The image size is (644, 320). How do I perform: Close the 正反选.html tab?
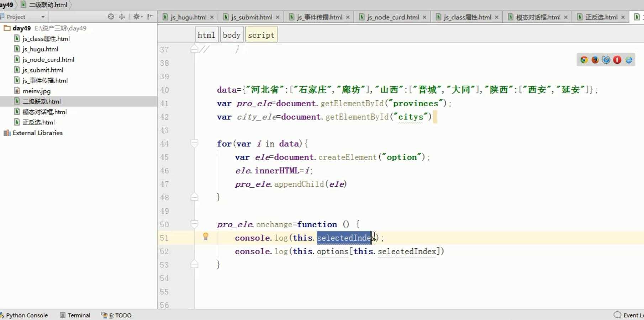(623, 17)
